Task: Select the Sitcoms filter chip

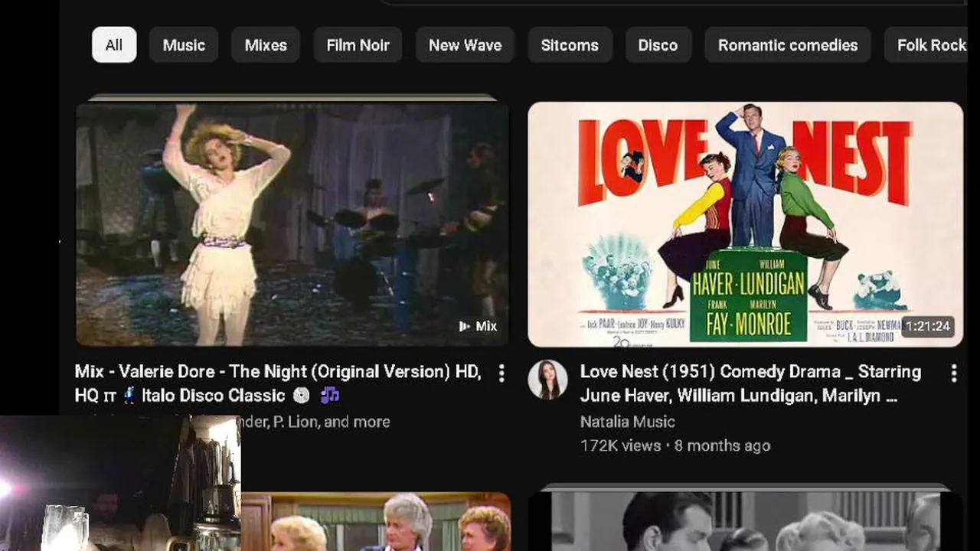Action: click(570, 45)
